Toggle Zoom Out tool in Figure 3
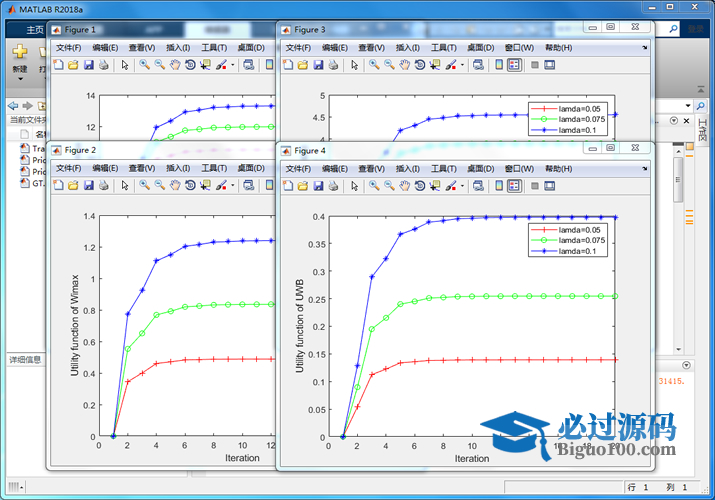The width and height of the screenshot is (715, 500). point(389,65)
